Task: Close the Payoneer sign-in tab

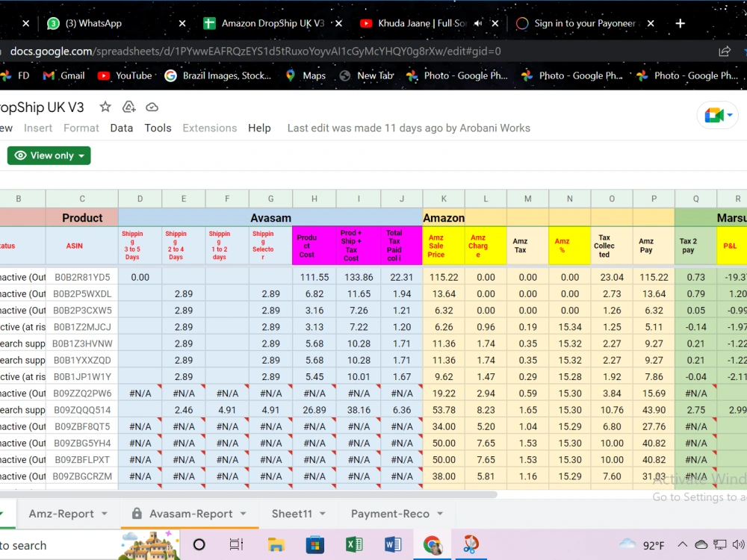Action: (651, 23)
